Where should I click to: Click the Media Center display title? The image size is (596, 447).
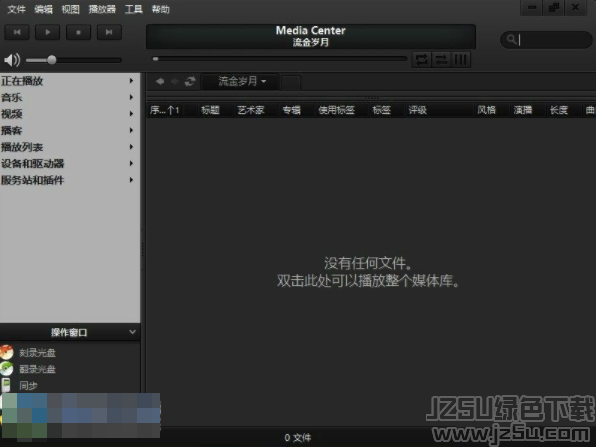coord(311,30)
